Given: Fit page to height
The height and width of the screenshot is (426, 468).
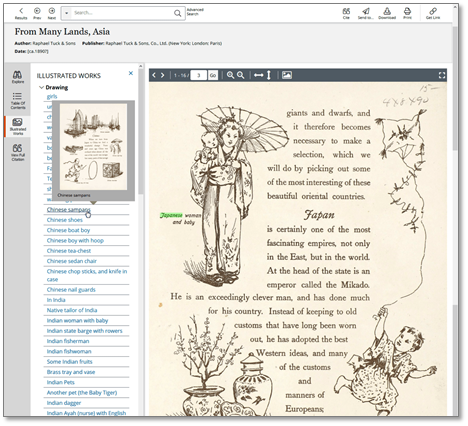Looking at the screenshot, I should click(x=269, y=75).
